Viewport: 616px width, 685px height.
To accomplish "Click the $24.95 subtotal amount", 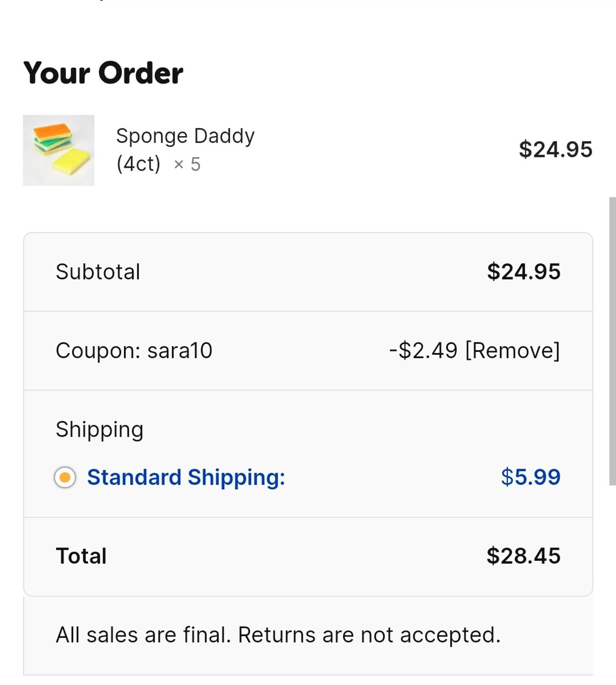I will pos(523,272).
